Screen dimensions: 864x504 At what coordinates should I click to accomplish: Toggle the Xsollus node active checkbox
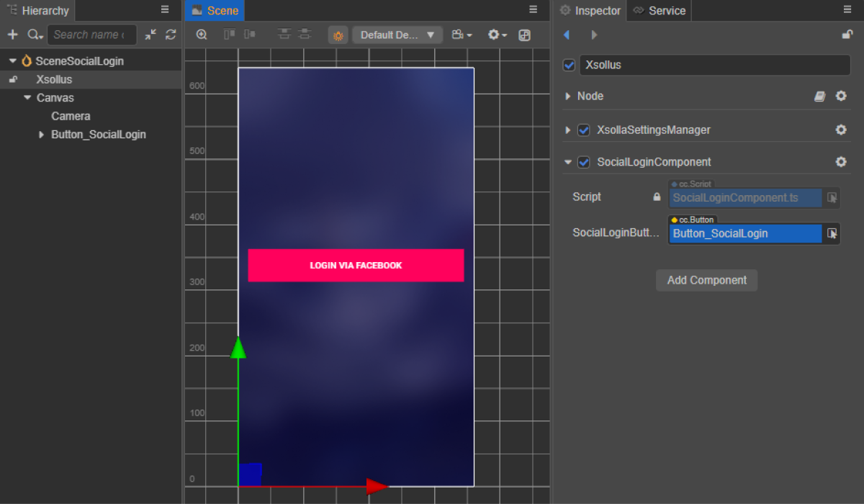(x=570, y=65)
